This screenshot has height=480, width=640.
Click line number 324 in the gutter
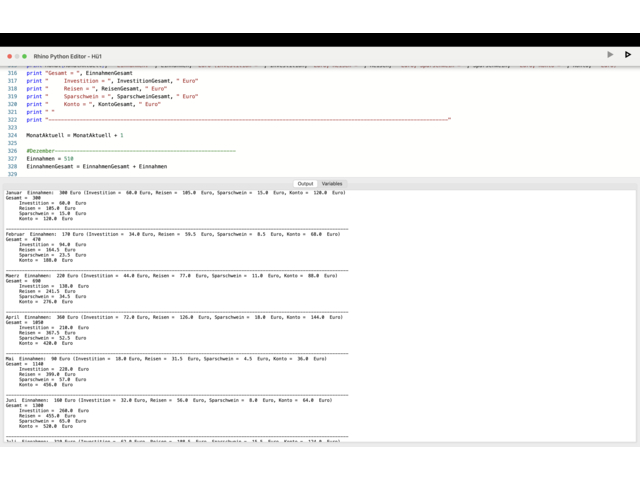[x=13, y=135]
